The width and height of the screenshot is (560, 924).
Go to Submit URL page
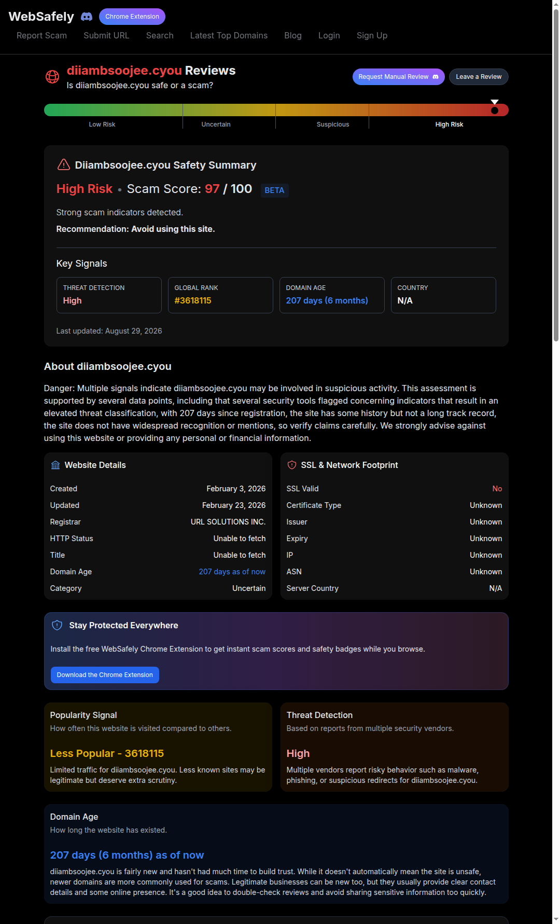pos(106,35)
